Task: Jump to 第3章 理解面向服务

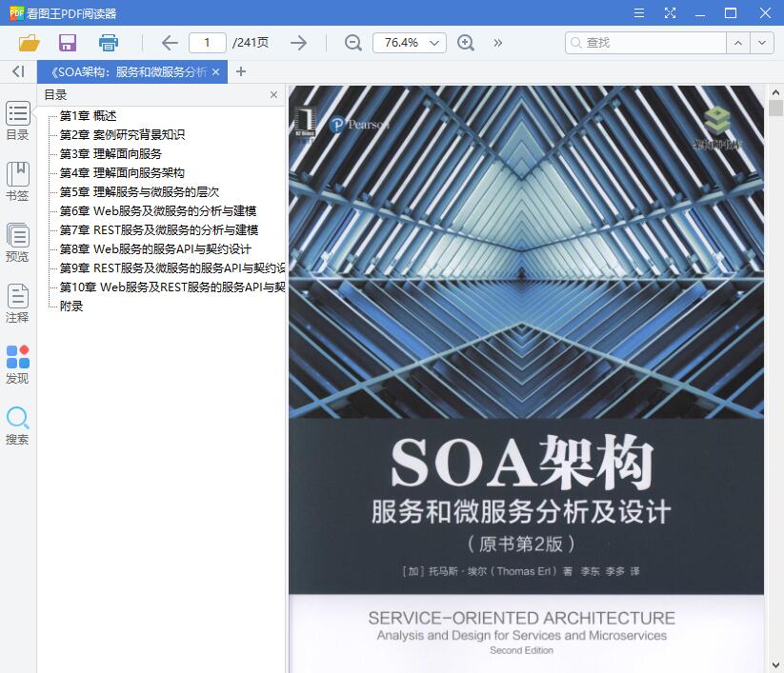Action: 111,154
